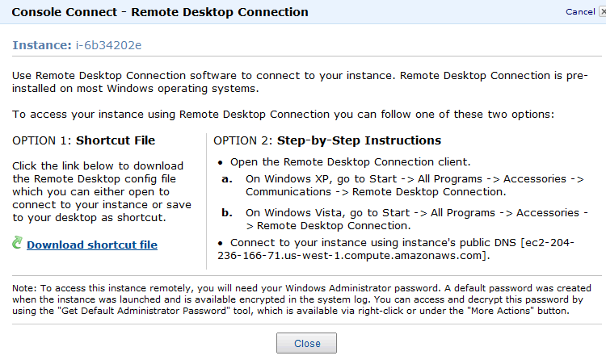Click the intro paragraph about pre-installed Remote Desktop software
The height and width of the screenshot is (364, 606).
300,82
